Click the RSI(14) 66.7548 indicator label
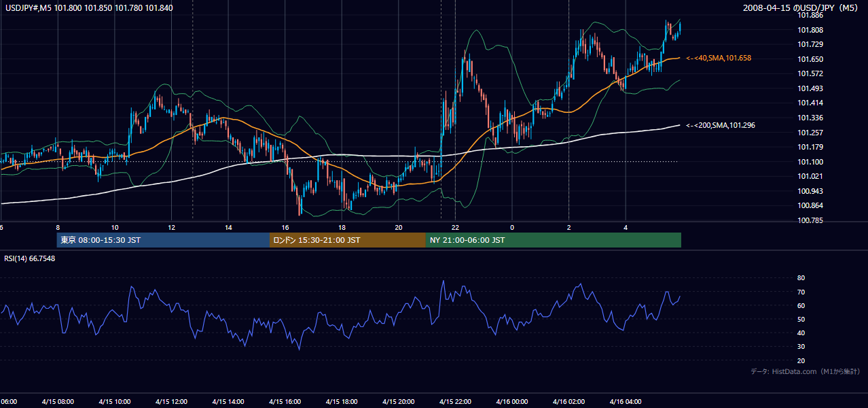Image resolution: width=868 pixels, height=408 pixels. point(30,258)
